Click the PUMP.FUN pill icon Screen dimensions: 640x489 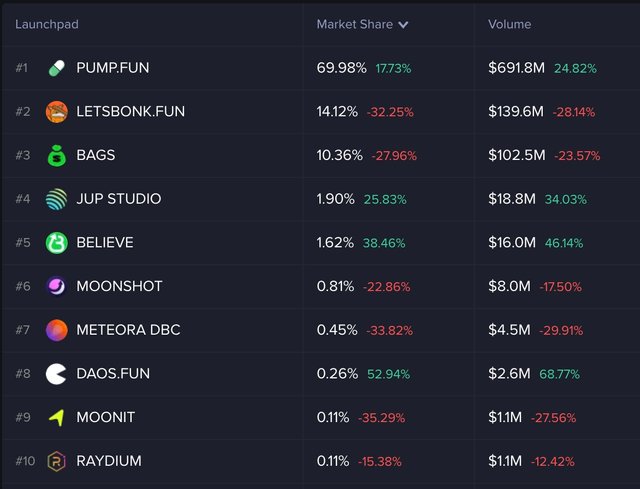tap(57, 68)
